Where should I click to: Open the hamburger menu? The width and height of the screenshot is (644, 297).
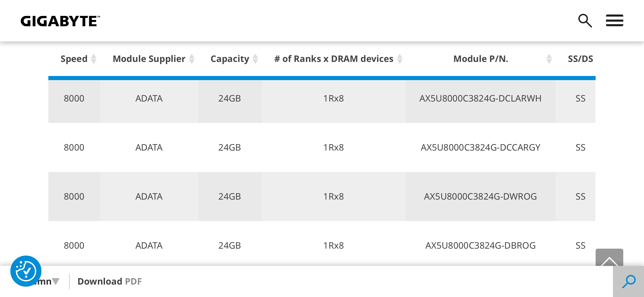point(615,20)
